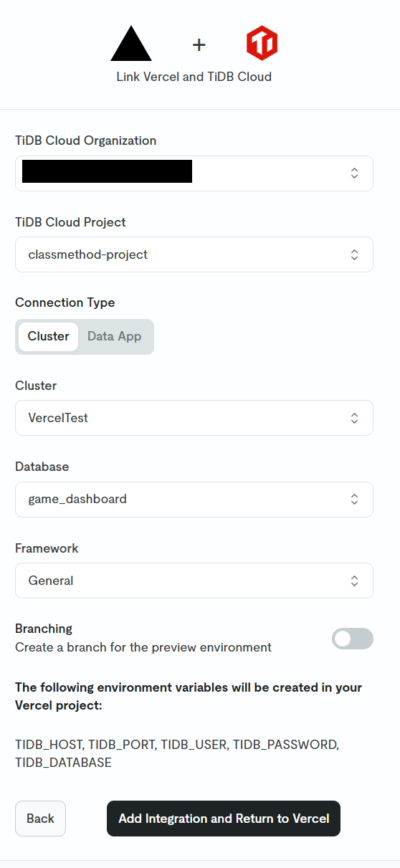Click Add Integration and Return to Vercel
The width and height of the screenshot is (400, 868).
224,819
